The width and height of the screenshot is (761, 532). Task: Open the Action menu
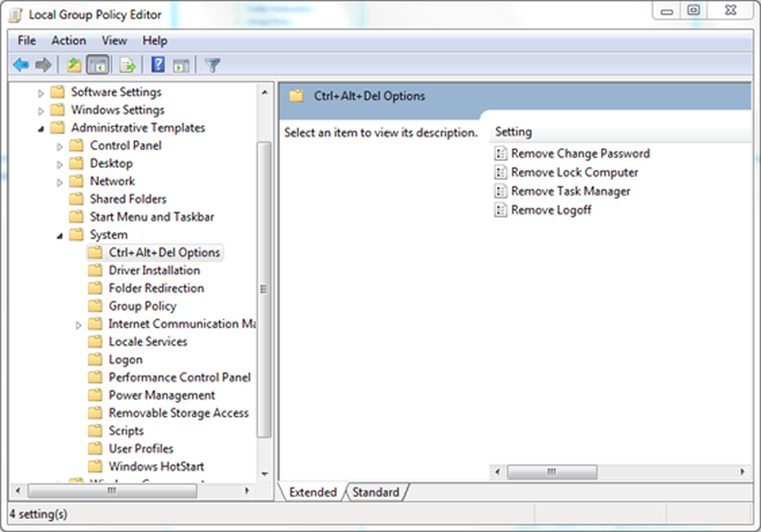68,40
